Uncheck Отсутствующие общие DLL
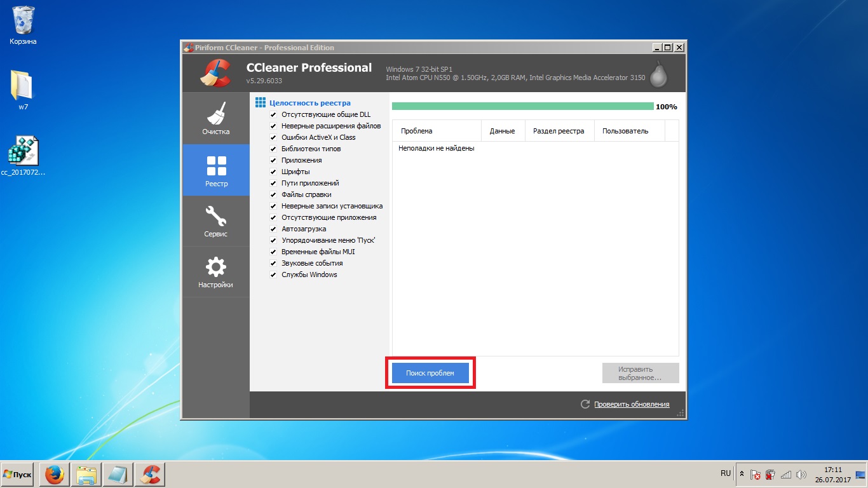Viewport: 868px width, 488px height. pos(273,114)
